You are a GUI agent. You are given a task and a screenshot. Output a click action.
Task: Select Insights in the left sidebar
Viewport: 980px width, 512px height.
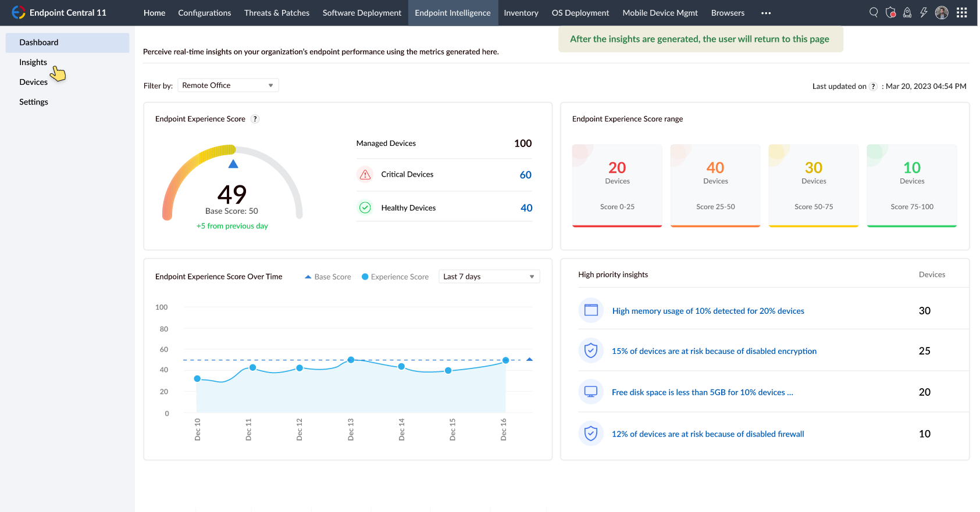[33, 62]
